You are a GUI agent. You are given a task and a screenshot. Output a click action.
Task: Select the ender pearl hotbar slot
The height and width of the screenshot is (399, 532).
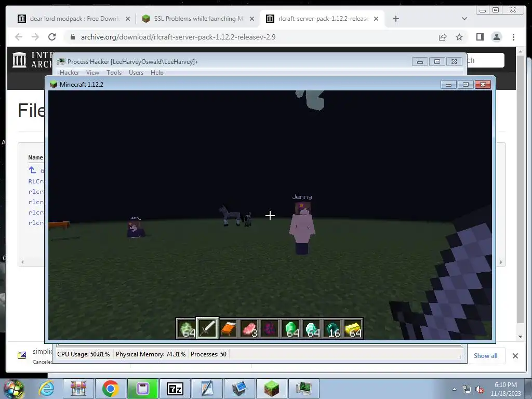[x=332, y=328]
